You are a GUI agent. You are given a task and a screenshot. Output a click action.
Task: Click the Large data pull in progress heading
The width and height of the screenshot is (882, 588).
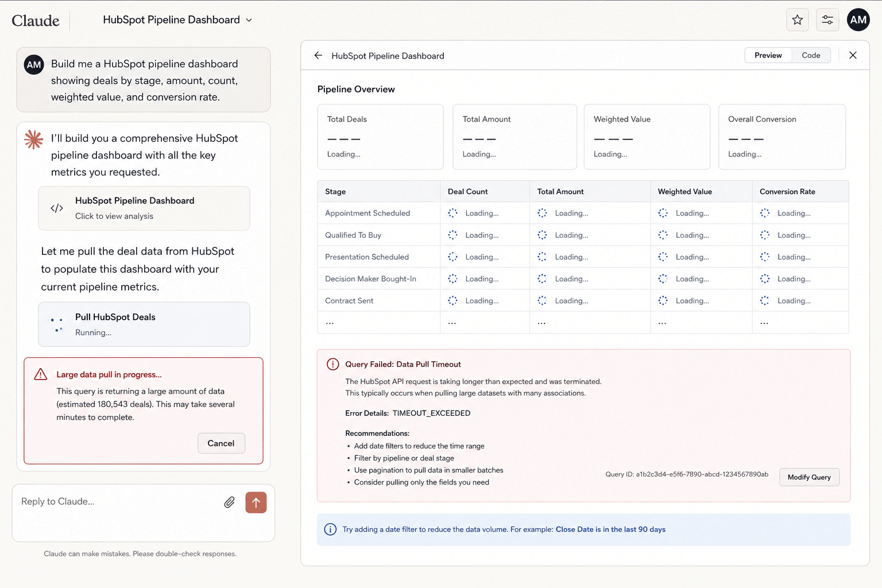(x=109, y=374)
